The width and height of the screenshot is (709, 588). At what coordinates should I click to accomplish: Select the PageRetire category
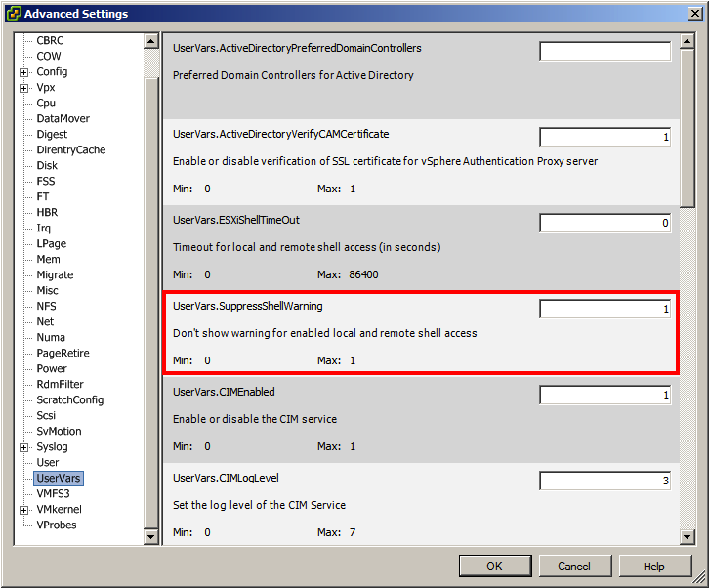pyautogui.click(x=63, y=353)
